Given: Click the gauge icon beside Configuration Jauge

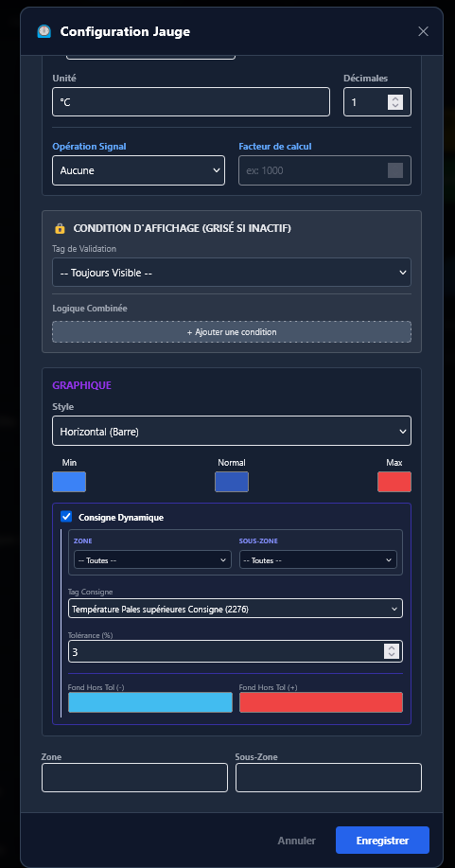Looking at the screenshot, I should (x=44, y=31).
